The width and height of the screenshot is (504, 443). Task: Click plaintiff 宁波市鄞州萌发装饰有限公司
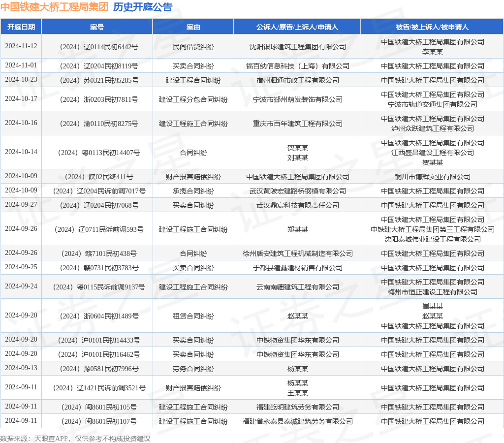click(x=298, y=99)
